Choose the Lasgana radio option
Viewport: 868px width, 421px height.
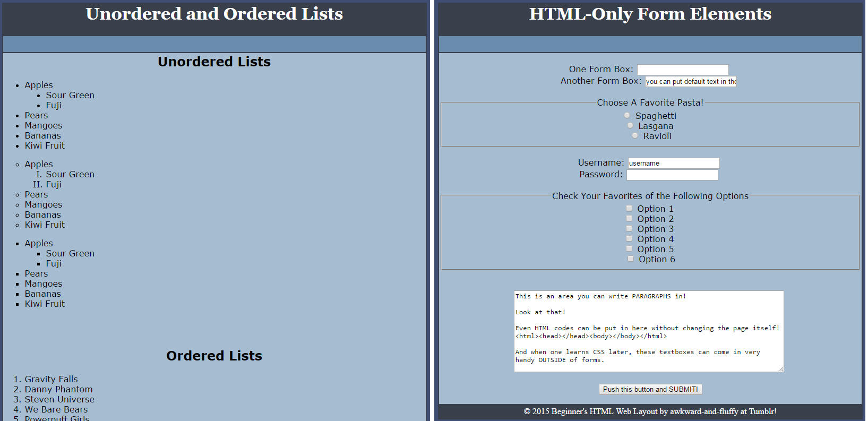(630, 125)
